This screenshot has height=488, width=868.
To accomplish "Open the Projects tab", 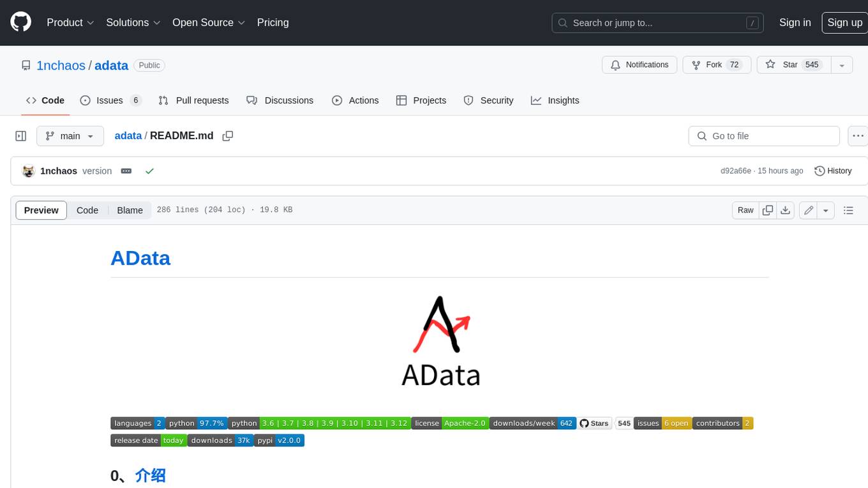I will pos(421,100).
